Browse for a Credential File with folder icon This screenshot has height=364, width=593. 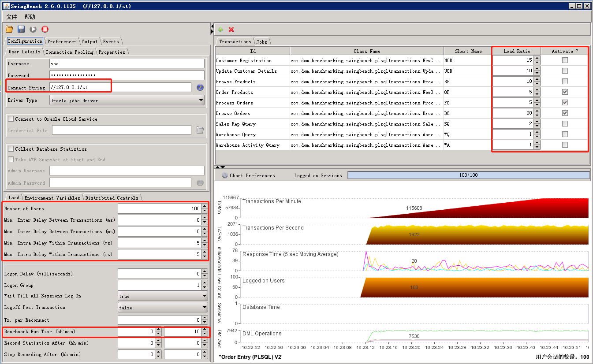(x=200, y=130)
